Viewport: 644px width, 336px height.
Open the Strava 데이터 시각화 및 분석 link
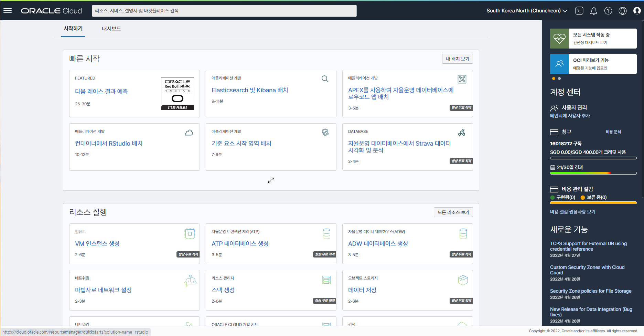pos(399,147)
